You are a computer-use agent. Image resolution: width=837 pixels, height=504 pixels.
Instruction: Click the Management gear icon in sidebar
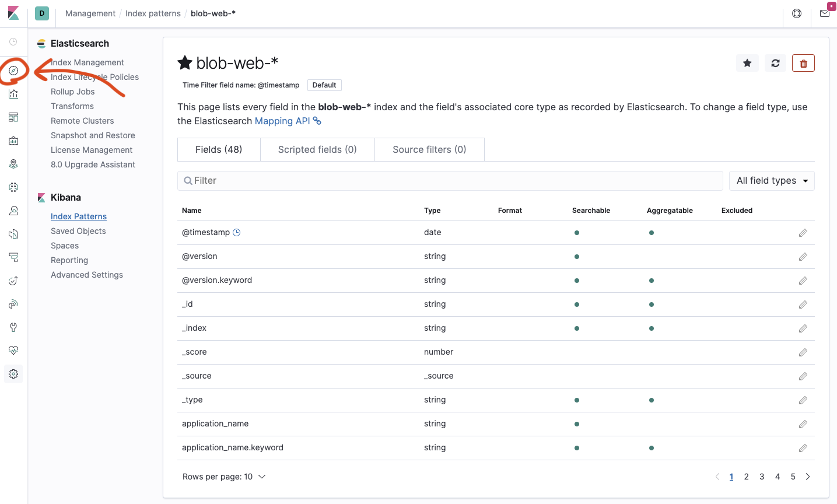tap(13, 374)
